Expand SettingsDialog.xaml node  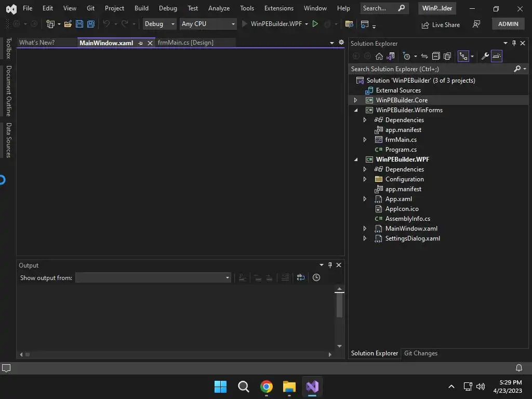click(365, 238)
